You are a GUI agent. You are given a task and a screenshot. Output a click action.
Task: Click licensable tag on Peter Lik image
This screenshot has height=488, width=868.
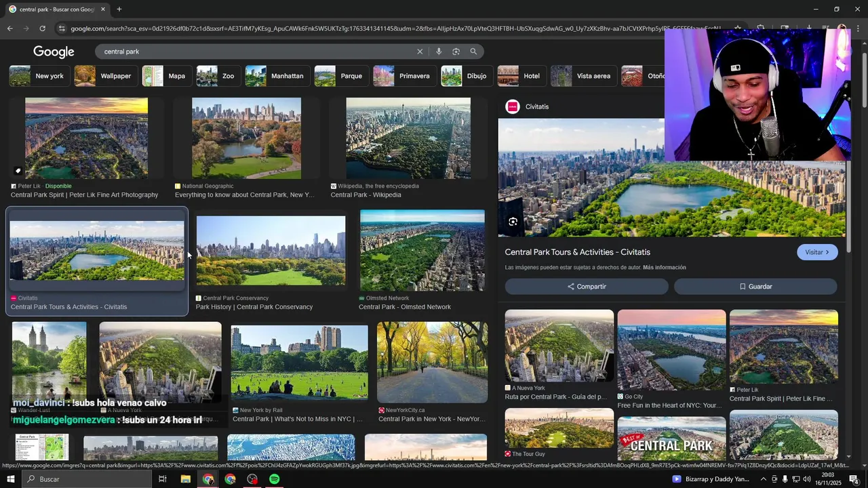tap(18, 171)
